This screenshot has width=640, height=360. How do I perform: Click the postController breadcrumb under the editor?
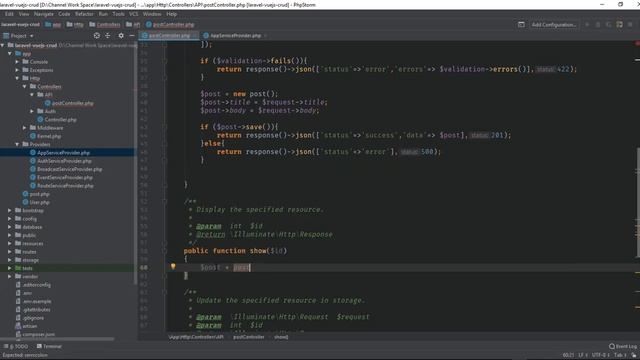pos(249,337)
